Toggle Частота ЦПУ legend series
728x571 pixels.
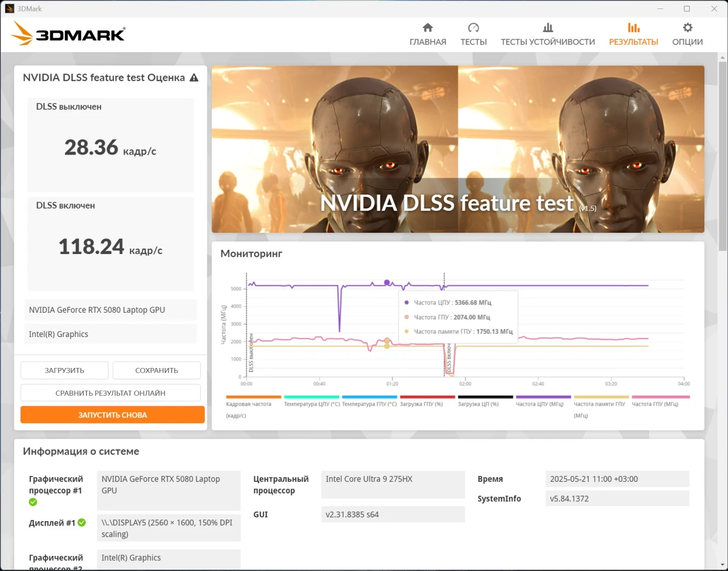click(544, 401)
